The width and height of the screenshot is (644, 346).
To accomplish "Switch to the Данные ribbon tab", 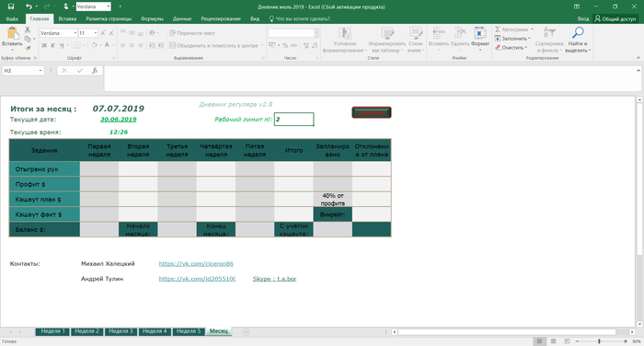I will pyautogui.click(x=182, y=18).
